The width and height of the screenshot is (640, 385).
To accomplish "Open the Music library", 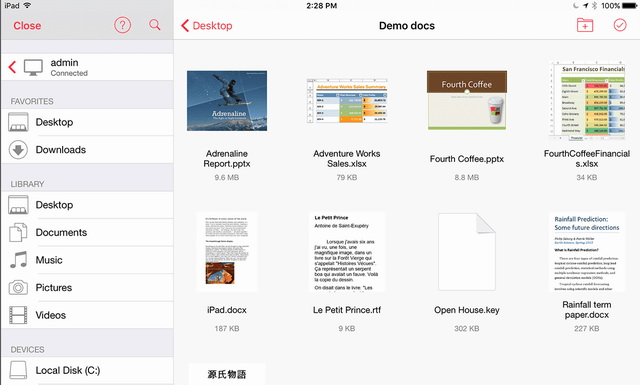I will click(87, 260).
